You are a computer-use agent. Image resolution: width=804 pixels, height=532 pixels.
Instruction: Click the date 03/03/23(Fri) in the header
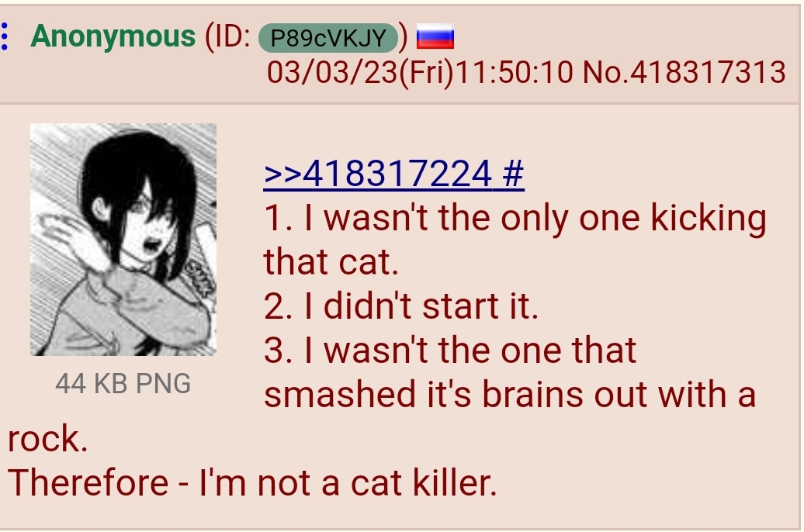[360, 72]
